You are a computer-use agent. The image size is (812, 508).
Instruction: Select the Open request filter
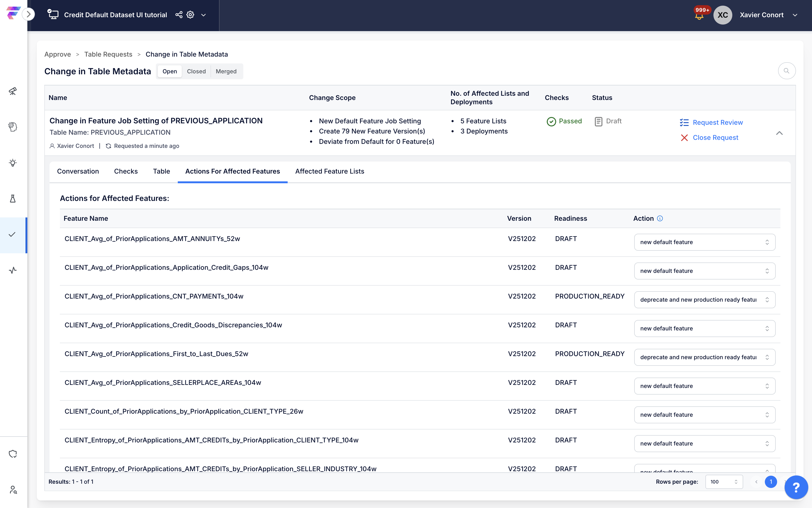[x=170, y=71]
